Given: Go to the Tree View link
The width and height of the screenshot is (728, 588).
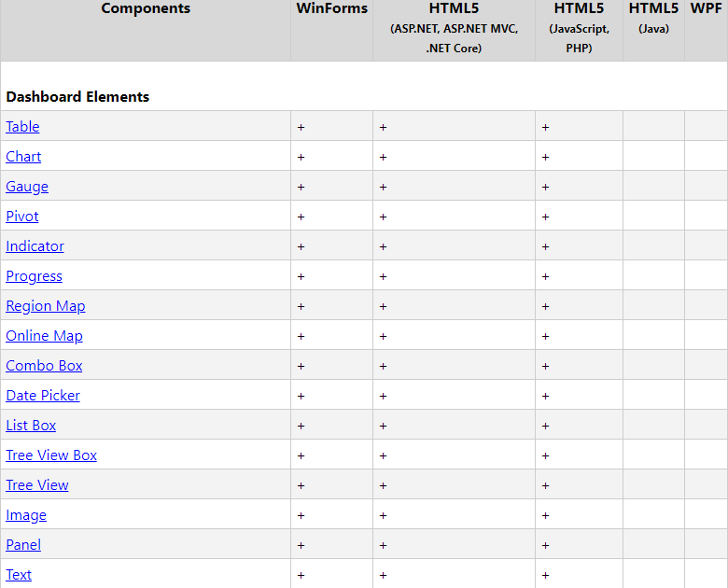Looking at the screenshot, I should [37, 485].
